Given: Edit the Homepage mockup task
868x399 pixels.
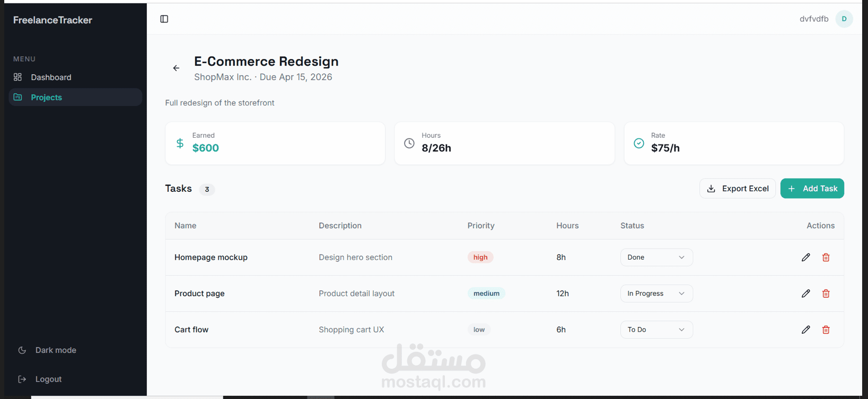Looking at the screenshot, I should click(805, 258).
